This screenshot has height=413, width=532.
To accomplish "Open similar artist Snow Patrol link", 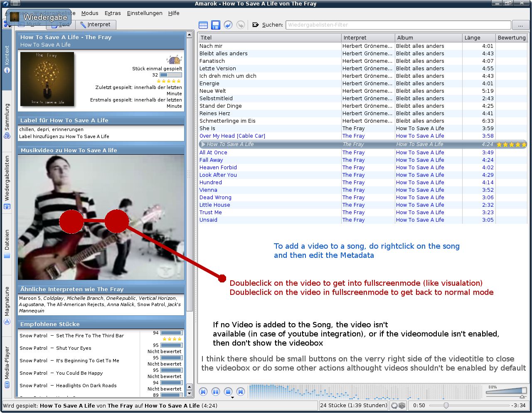I will [151, 304].
